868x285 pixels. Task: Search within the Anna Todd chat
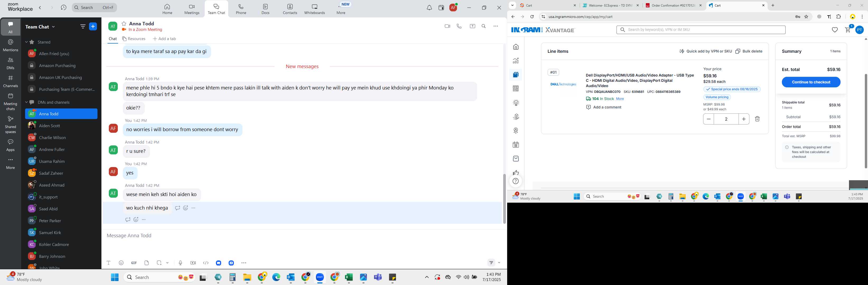[x=484, y=26]
